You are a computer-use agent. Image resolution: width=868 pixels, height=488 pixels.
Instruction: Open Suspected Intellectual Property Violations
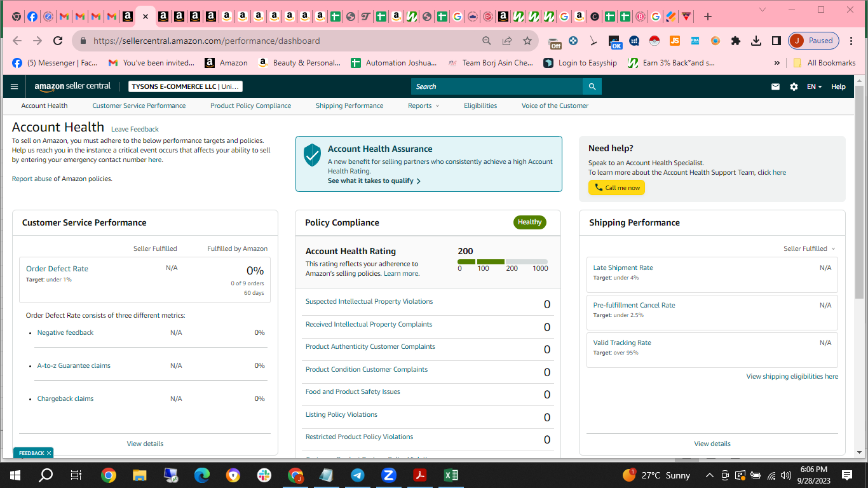pyautogui.click(x=369, y=301)
